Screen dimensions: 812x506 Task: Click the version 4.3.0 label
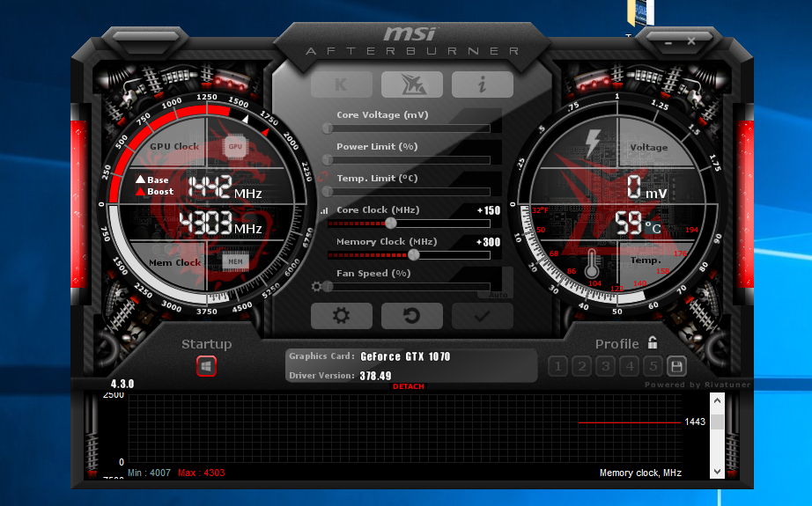122,384
